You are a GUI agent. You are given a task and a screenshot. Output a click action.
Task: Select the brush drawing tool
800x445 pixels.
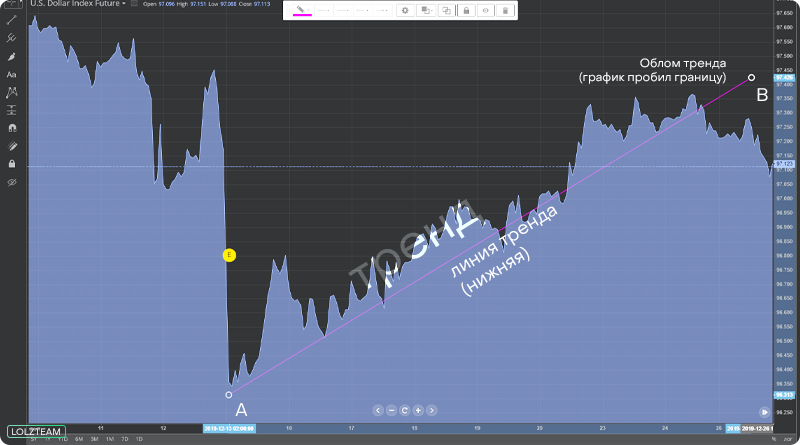[x=11, y=56]
